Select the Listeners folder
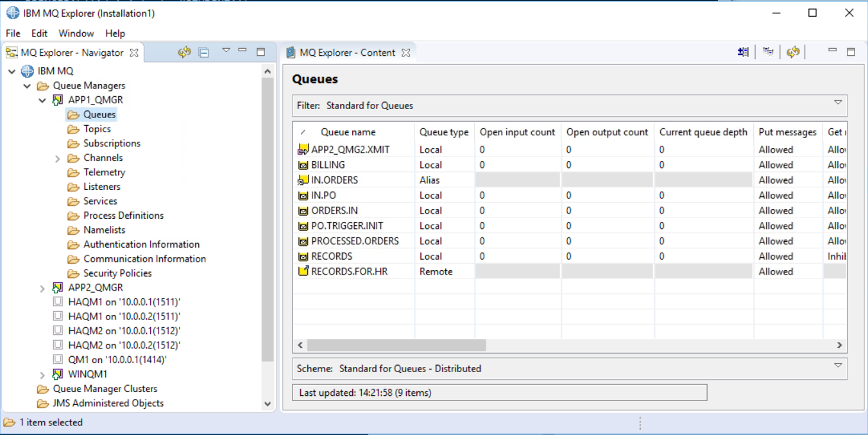This screenshot has width=868, height=435. [x=94, y=187]
